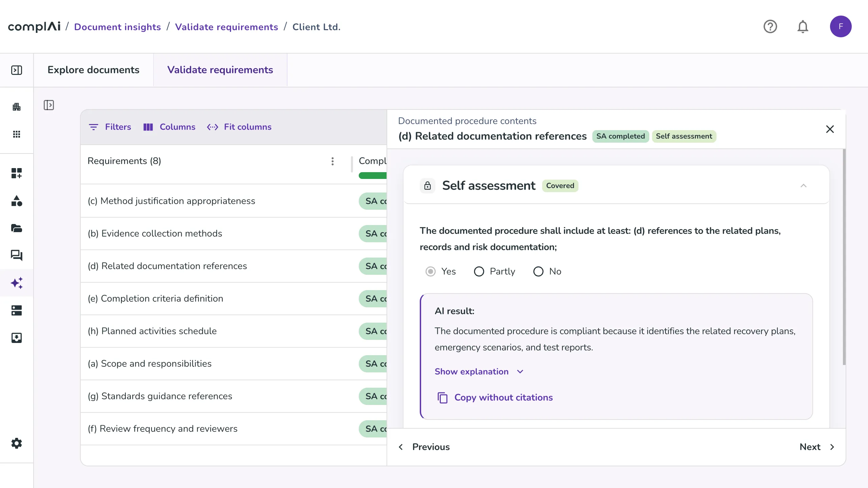
Task: Click the Filters button label
Action: [x=118, y=127]
